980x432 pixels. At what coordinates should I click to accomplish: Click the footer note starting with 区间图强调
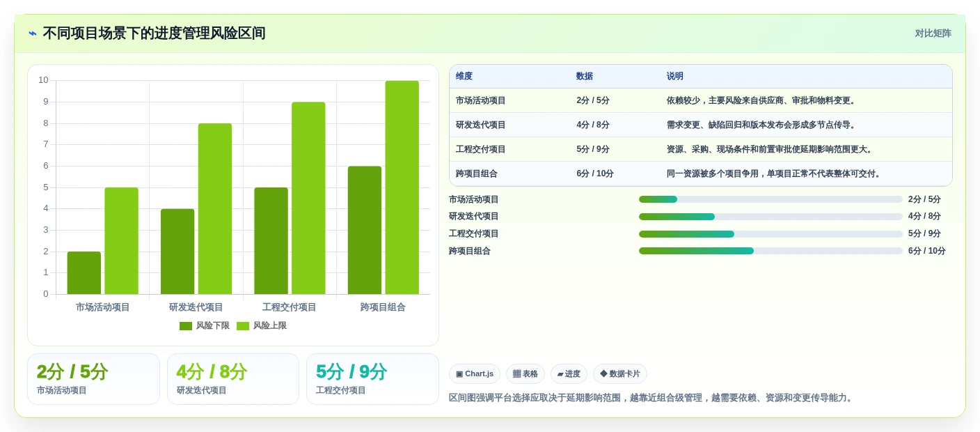tap(651, 398)
